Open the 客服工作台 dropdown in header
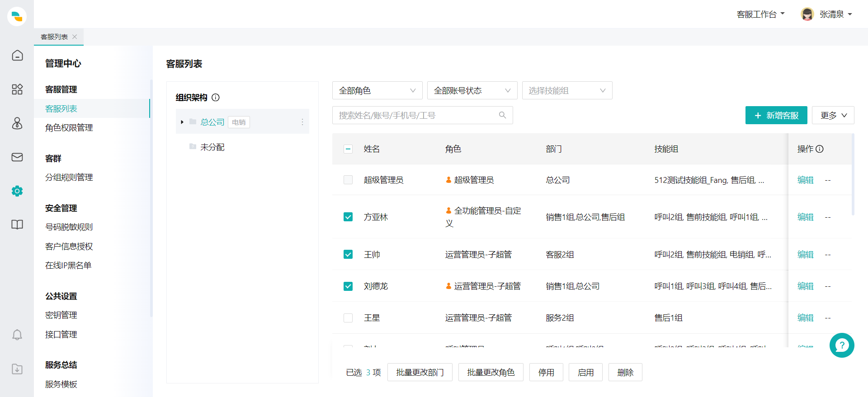 pyautogui.click(x=761, y=14)
